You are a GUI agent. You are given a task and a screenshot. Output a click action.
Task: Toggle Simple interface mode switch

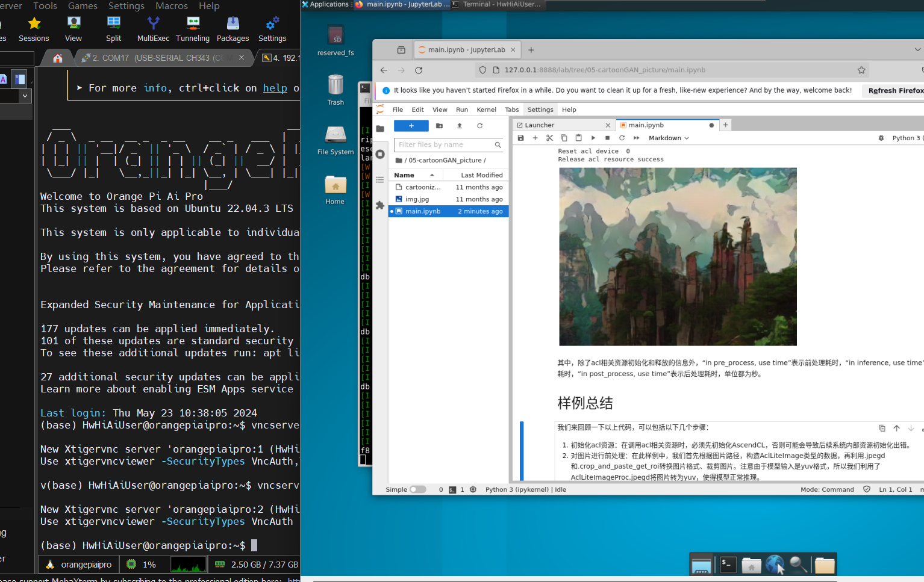click(x=417, y=489)
